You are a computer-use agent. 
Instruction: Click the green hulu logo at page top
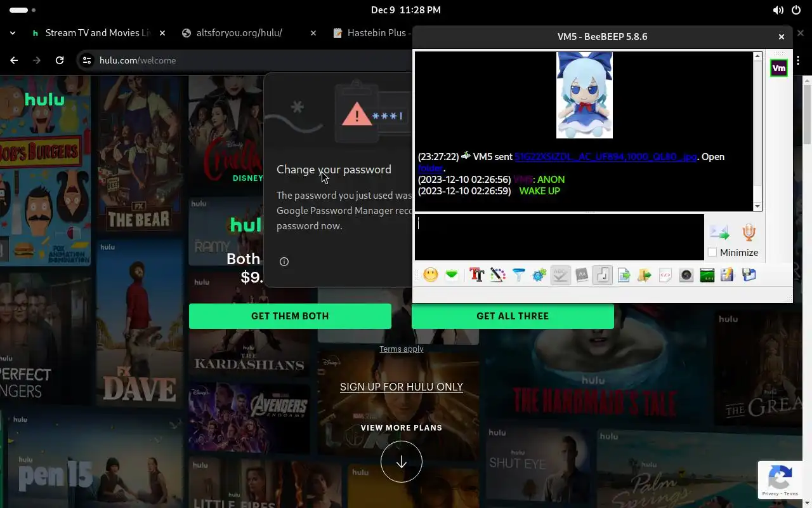[x=44, y=100]
